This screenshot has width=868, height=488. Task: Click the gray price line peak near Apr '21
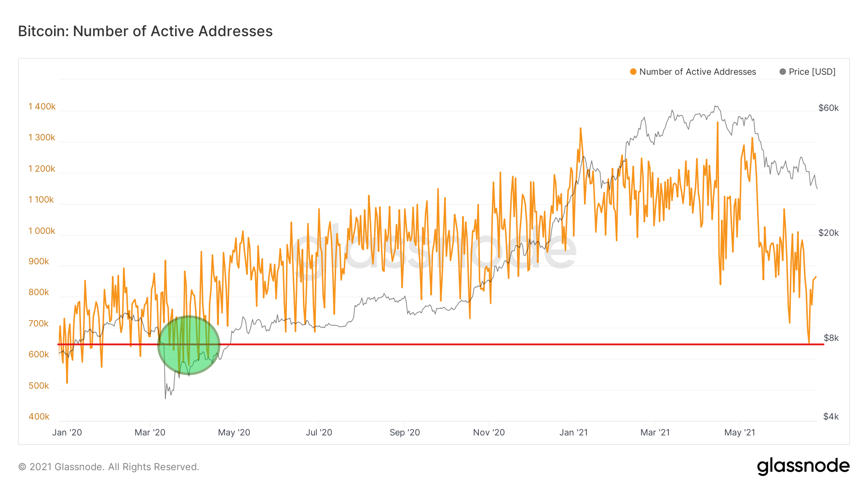coord(714,105)
